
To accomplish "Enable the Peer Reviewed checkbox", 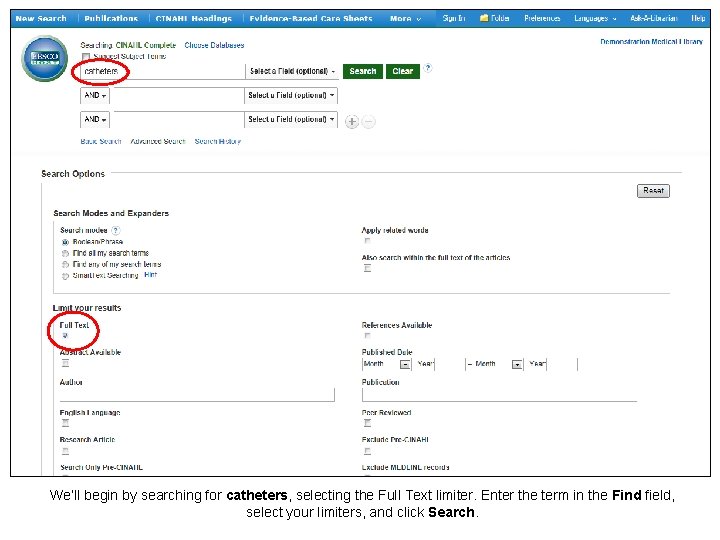I will (x=367, y=423).
